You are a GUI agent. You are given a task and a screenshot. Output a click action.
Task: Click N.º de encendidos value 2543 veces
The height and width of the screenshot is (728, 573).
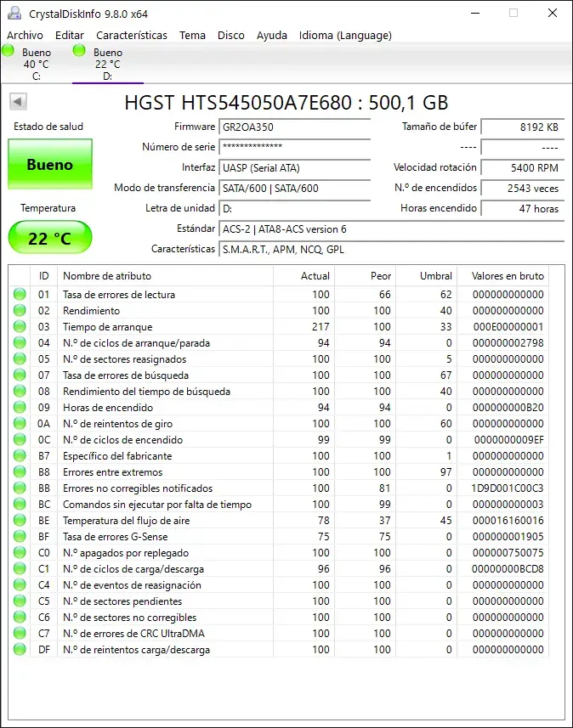pos(522,188)
